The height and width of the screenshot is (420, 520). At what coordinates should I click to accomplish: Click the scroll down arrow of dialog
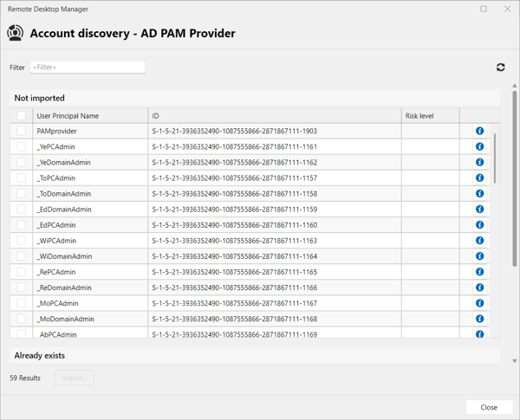pos(514,361)
